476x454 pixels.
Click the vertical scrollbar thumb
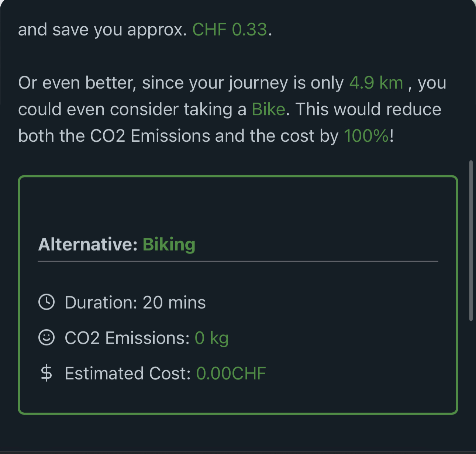(470, 241)
